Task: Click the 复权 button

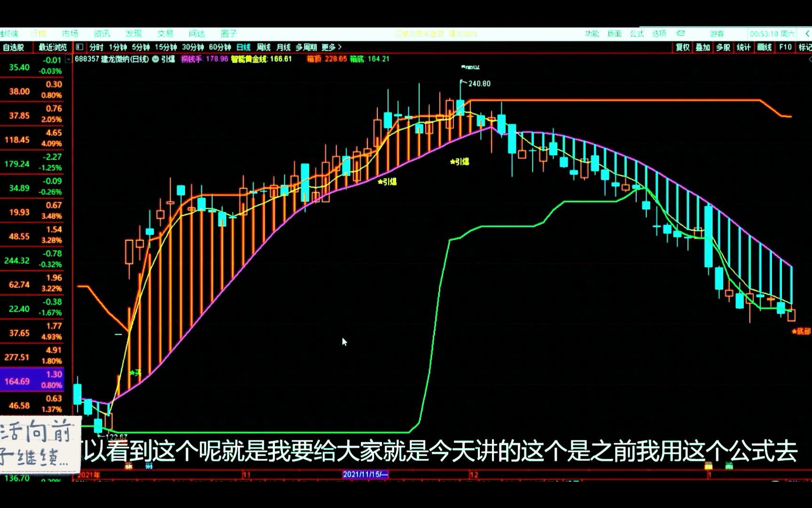Action: pyautogui.click(x=683, y=47)
